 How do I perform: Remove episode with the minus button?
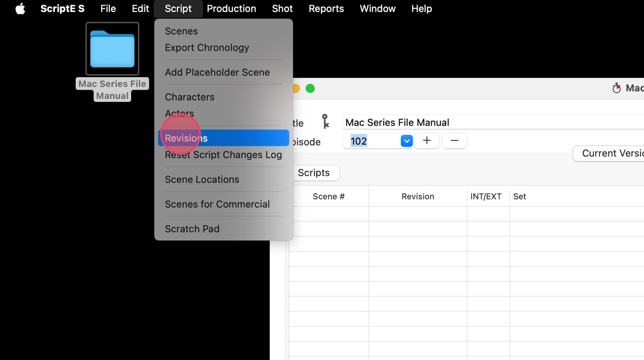point(454,140)
